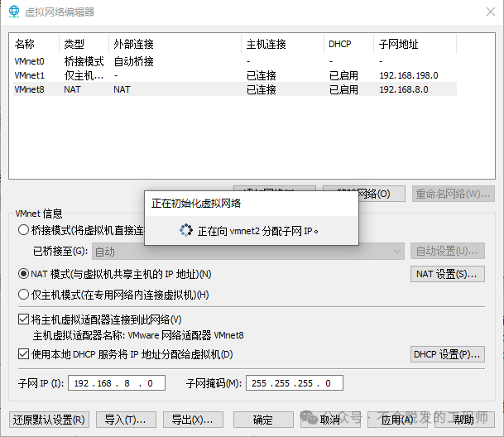Open DHCP 设置(P)... dialog

tap(448, 354)
